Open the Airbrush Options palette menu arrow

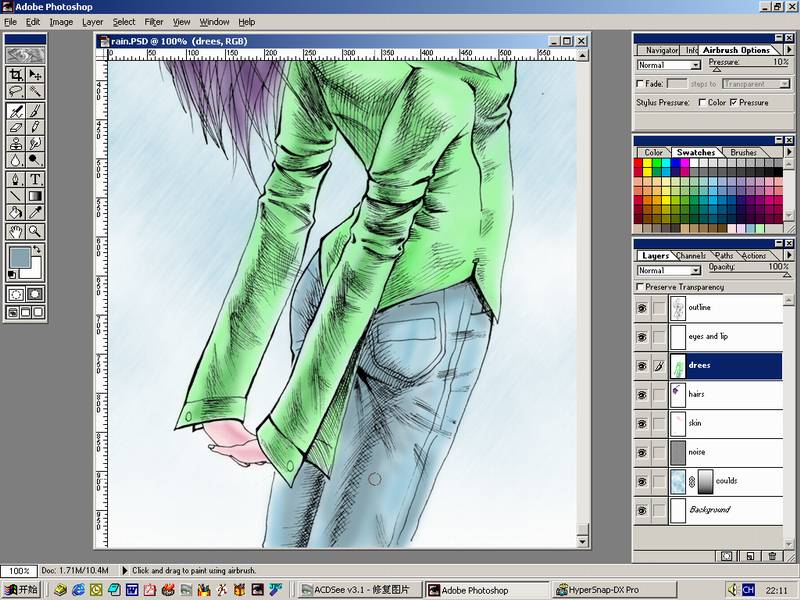[789, 49]
